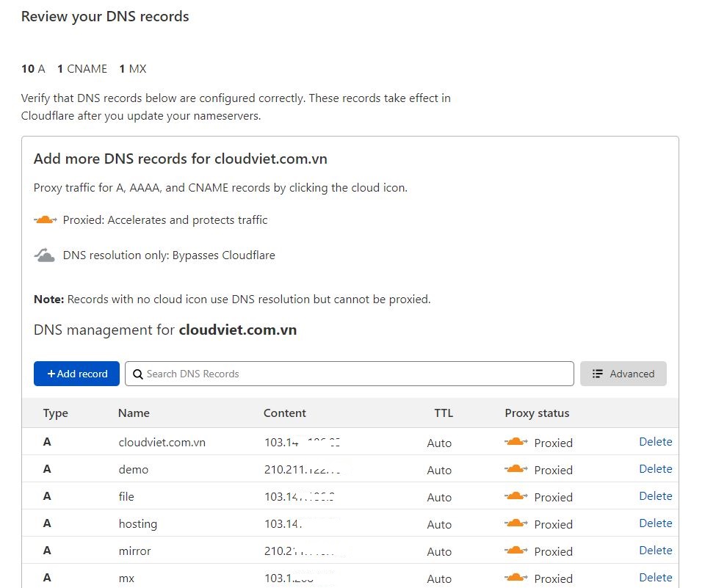
Task: Delete the demo A record
Action: (x=655, y=469)
